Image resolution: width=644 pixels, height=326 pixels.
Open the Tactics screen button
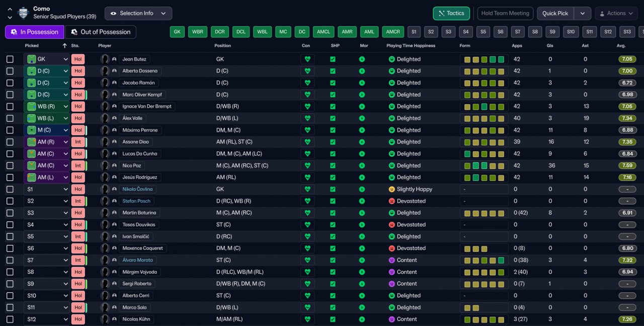(x=451, y=14)
